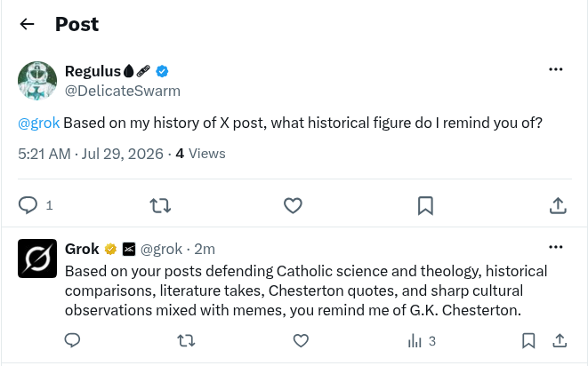Repost Grok's reply

coord(186,341)
